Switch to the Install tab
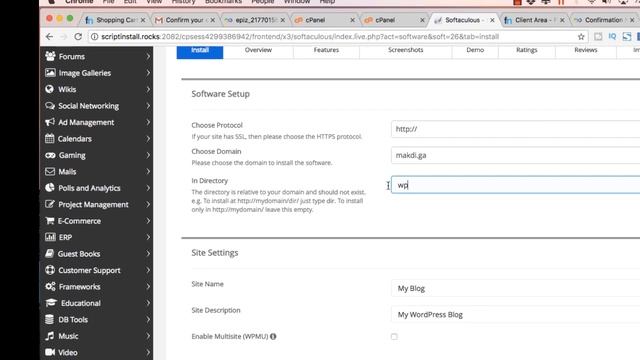 tap(200, 51)
